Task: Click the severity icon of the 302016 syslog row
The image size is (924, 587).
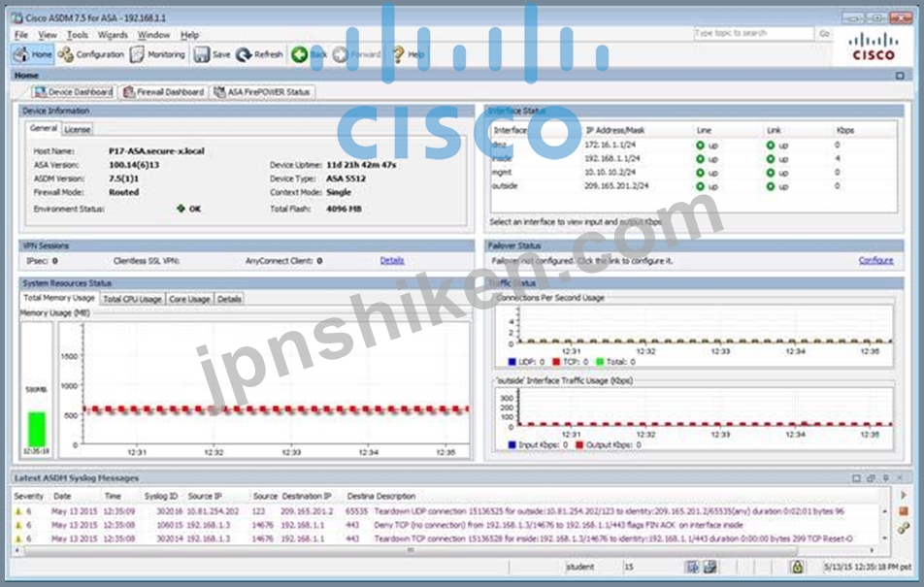Action: (x=18, y=511)
